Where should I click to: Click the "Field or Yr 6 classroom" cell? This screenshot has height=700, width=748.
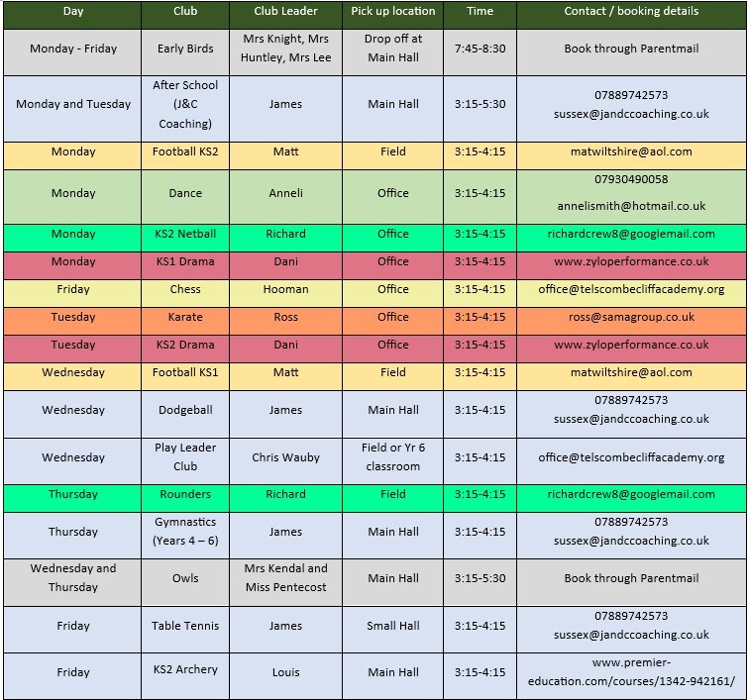click(392, 457)
